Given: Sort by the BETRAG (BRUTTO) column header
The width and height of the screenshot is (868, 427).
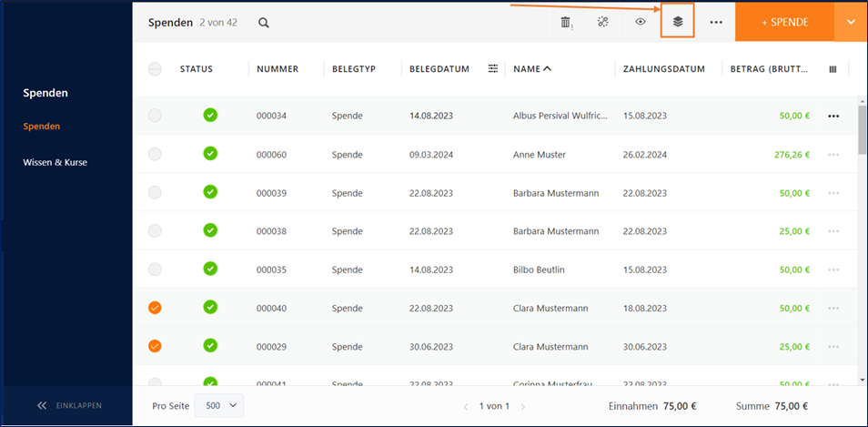Looking at the screenshot, I should (769, 69).
